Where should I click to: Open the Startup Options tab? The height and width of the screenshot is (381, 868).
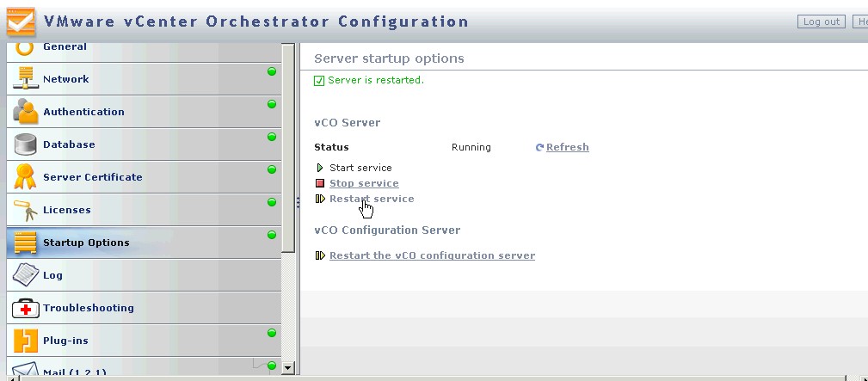[x=86, y=243]
